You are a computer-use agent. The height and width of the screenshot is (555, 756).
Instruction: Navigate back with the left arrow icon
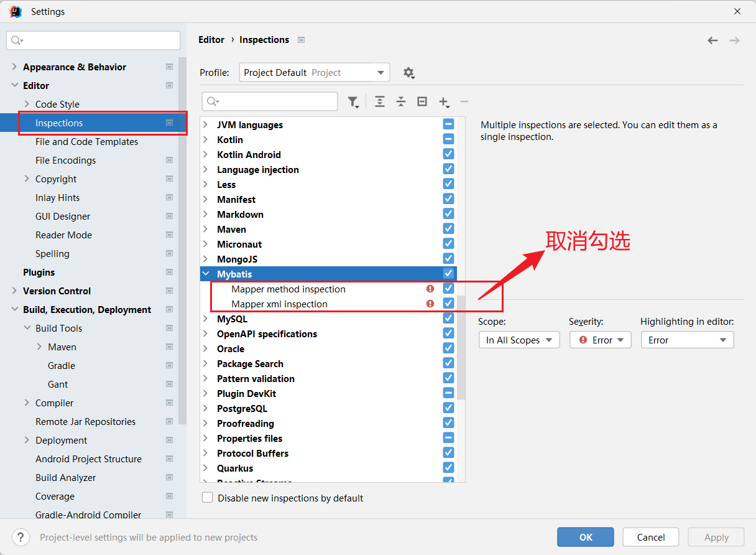712,40
